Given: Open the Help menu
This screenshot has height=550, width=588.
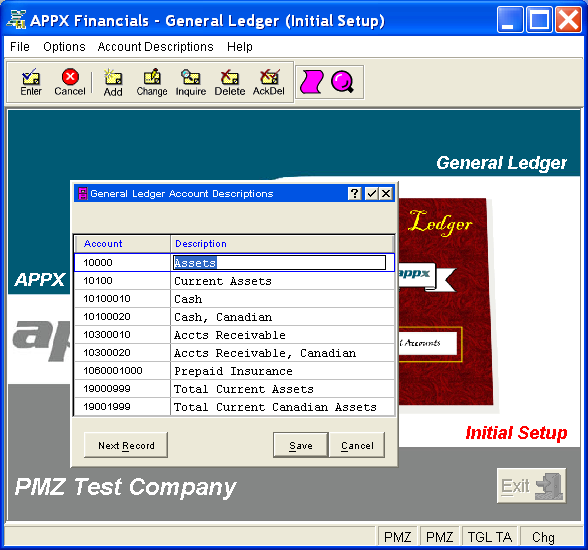Looking at the screenshot, I should (240, 47).
